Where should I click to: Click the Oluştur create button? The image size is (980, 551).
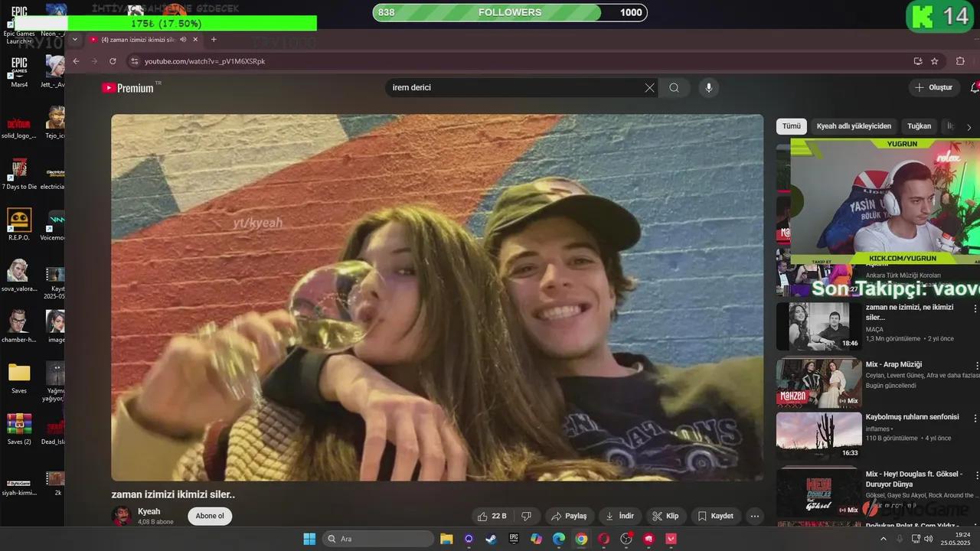[933, 87]
